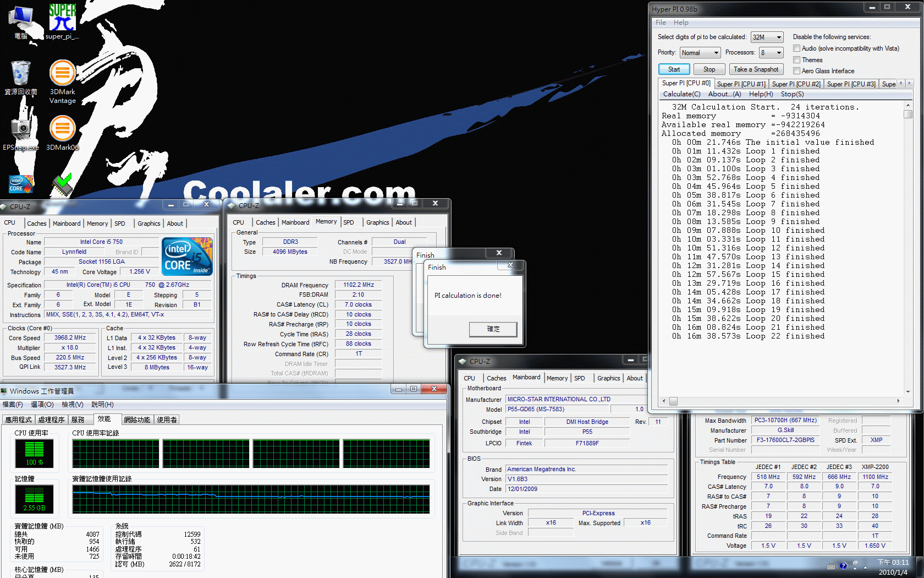Click the language bar restore icon
The width and height of the screenshot is (924, 578).
pyautogui.click(x=855, y=564)
